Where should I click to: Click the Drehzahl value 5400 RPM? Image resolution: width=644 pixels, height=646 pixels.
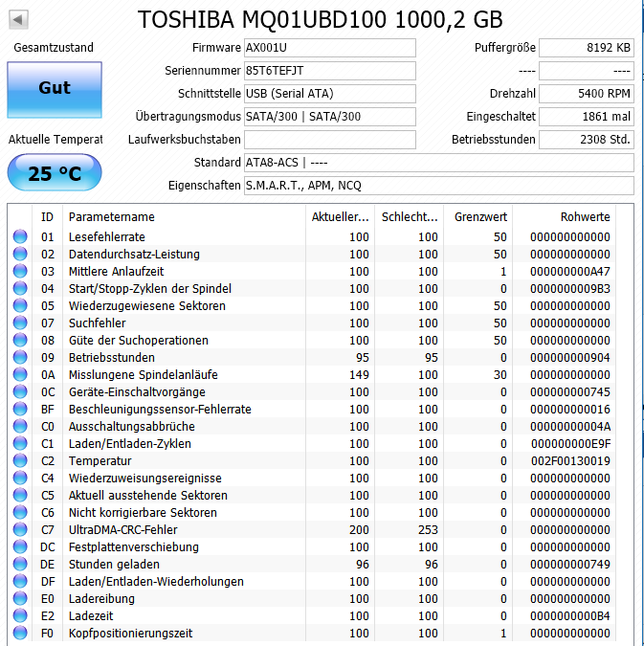coord(587,94)
